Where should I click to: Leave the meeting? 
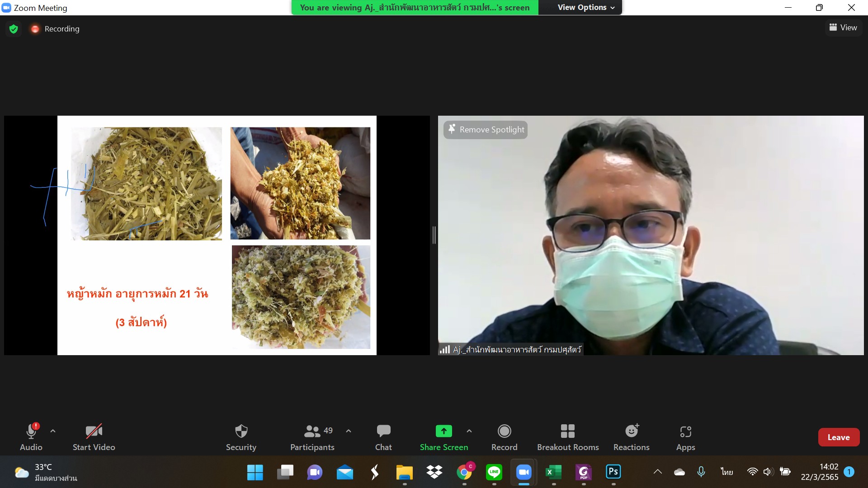click(839, 437)
